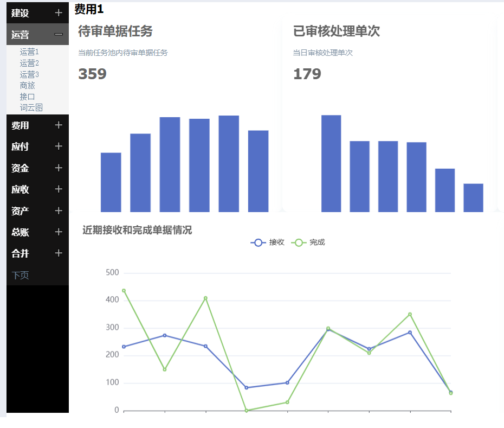The width and height of the screenshot is (504, 428).
Task: Open the 运营1 submenu item
Action: (29, 52)
